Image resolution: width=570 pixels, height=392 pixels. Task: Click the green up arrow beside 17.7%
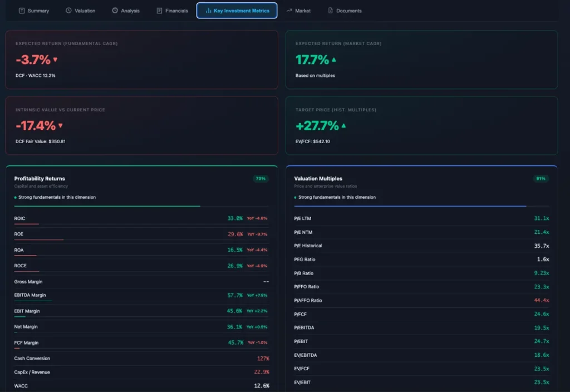[334, 60]
